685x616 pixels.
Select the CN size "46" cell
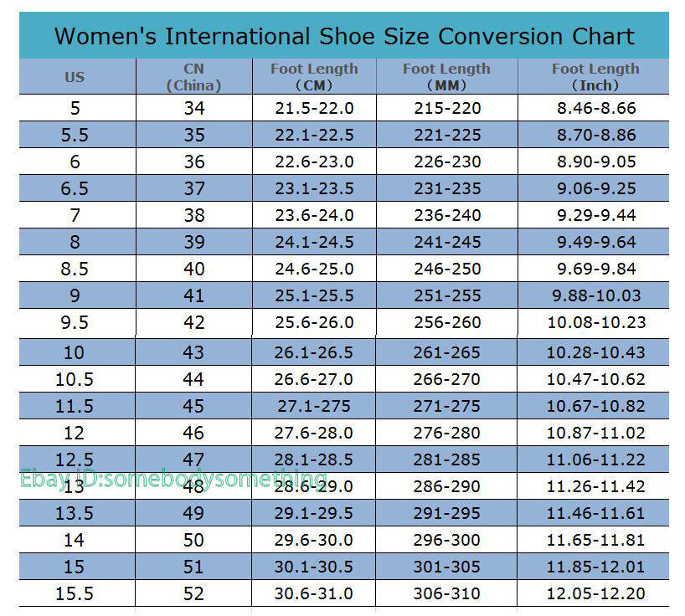click(193, 433)
